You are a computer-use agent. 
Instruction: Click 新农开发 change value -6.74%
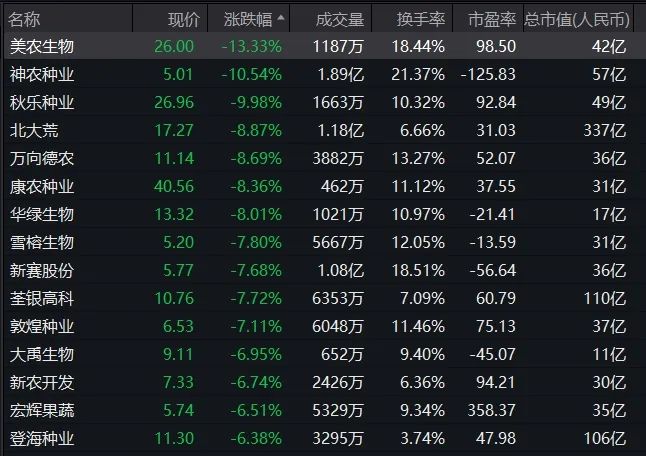tap(252, 382)
